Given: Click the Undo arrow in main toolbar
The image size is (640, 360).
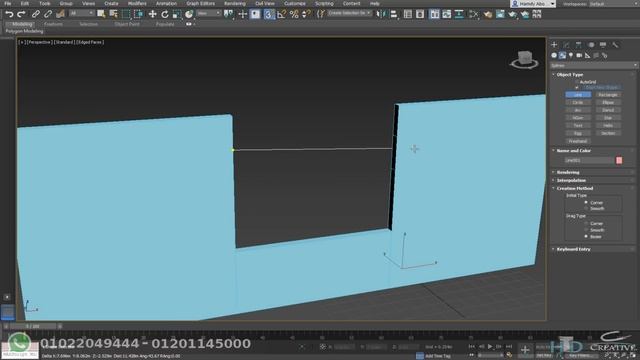Looking at the screenshot, I should tap(9, 14).
